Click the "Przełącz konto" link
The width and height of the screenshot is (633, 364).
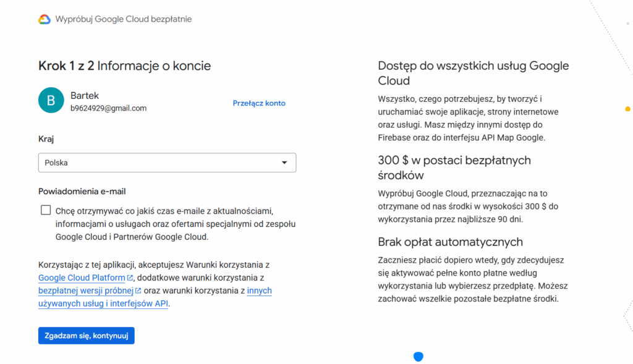pos(259,103)
